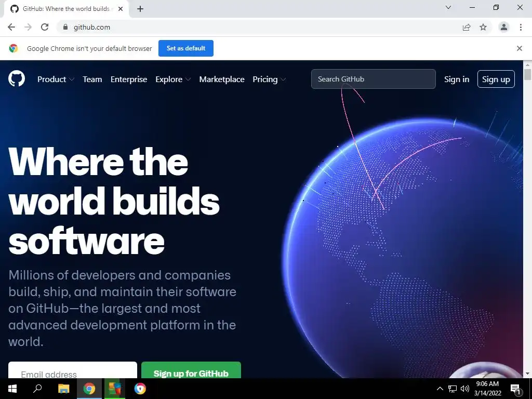Bookmark this tab with star icon
Image resolution: width=532 pixels, height=399 pixels.
[483, 27]
